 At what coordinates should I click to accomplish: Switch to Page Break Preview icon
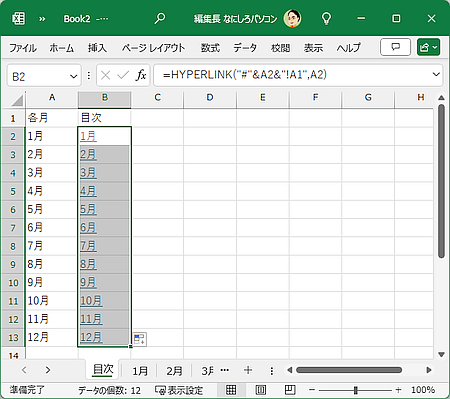(x=290, y=390)
